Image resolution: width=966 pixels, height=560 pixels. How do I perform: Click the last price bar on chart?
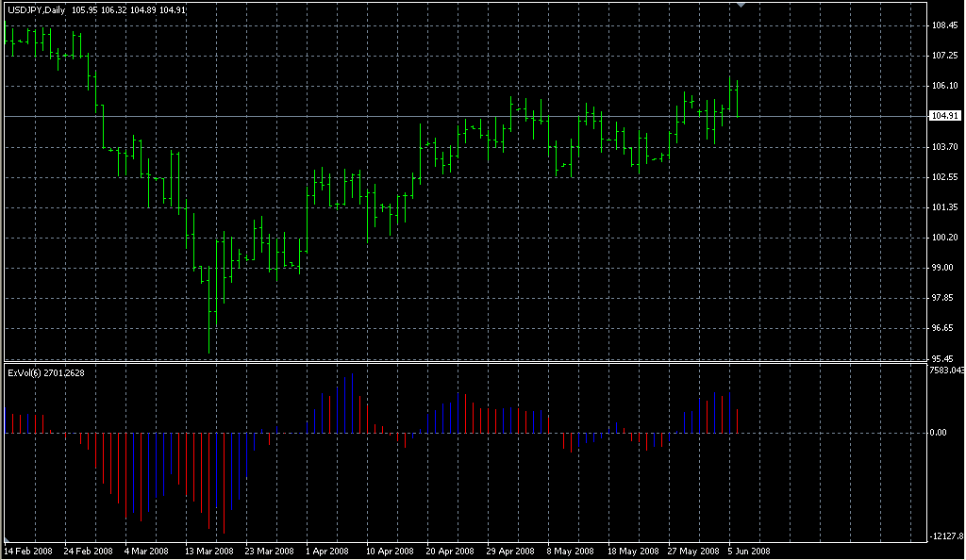coord(737,98)
